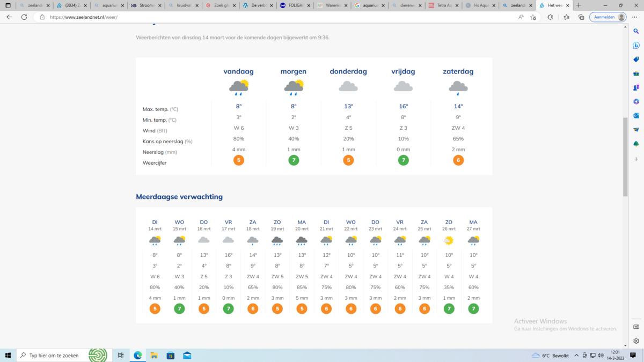The width and height of the screenshot is (644, 362).
Task: Click the weercijfer 6 badge under zaterdag
Action: point(458,160)
